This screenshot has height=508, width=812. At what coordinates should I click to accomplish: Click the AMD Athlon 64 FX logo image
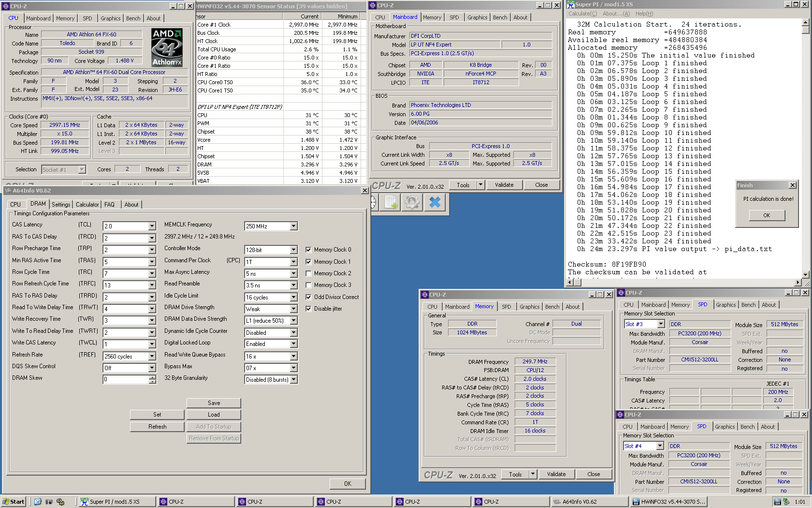(167, 47)
